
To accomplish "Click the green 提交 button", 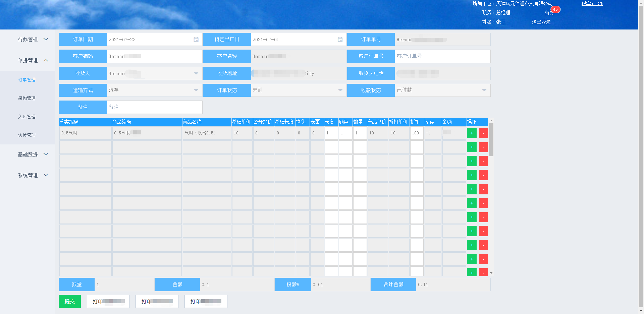I will click(x=70, y=301).
